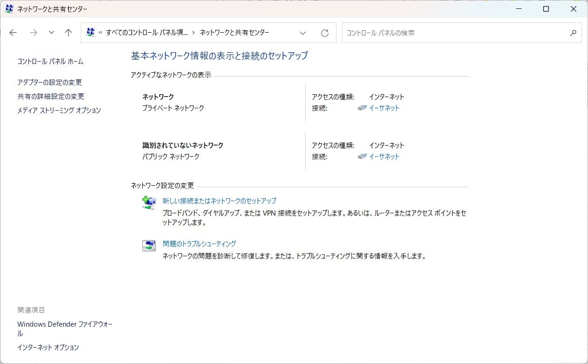This screenshot has height=364, width=588.
Task: Click the up-arrow navigation icon
Action: click(68, 33)
